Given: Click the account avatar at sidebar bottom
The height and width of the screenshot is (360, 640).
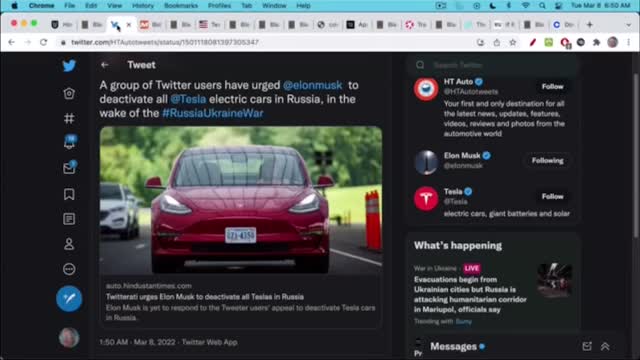Looking at the screenshot, I should (69, 338).
